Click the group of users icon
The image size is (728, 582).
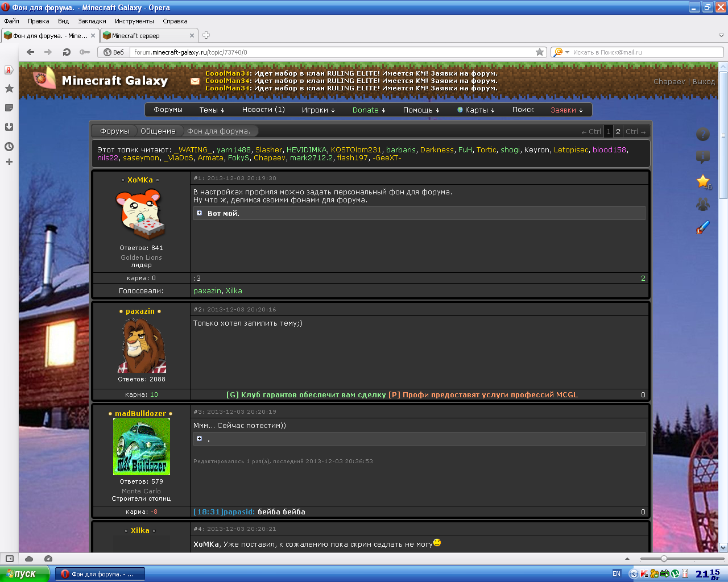[703, 203]
